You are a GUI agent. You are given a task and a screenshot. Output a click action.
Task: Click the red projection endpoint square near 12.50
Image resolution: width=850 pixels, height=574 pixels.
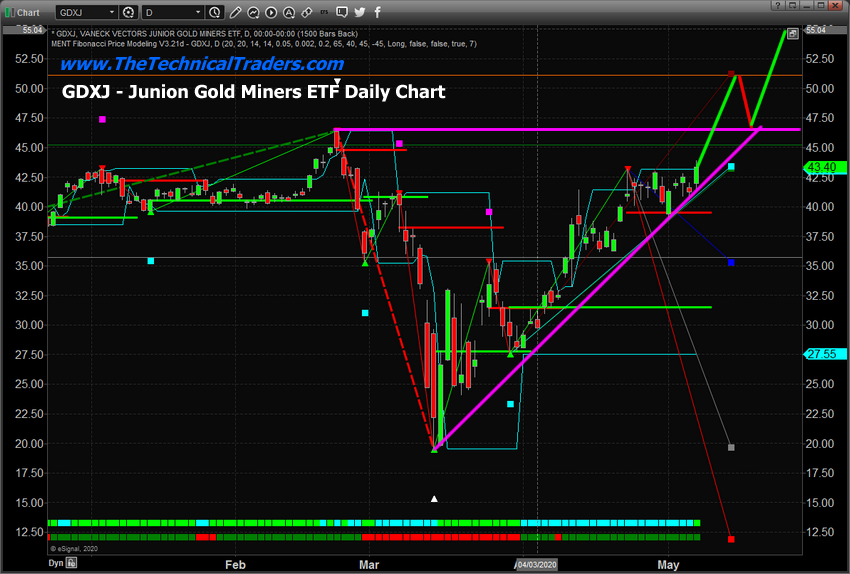coord(731,539)
